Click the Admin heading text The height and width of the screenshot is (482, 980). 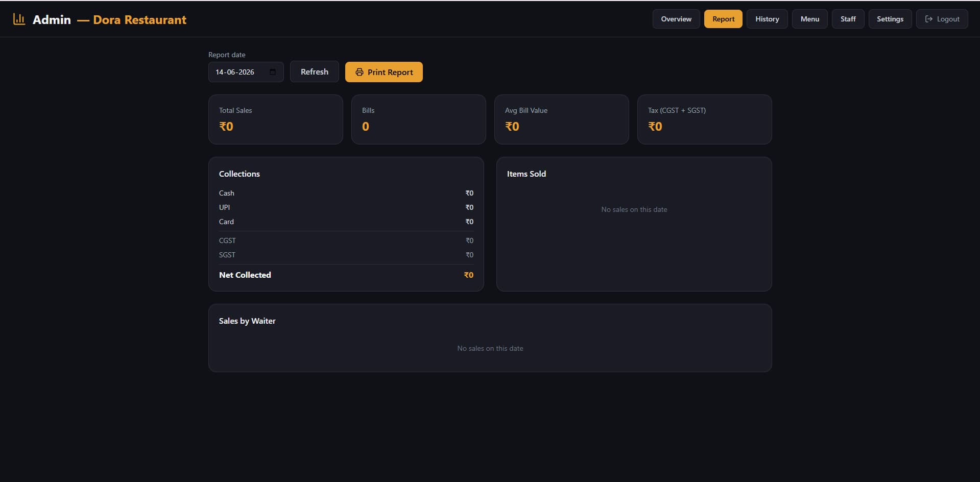point(52,19)
